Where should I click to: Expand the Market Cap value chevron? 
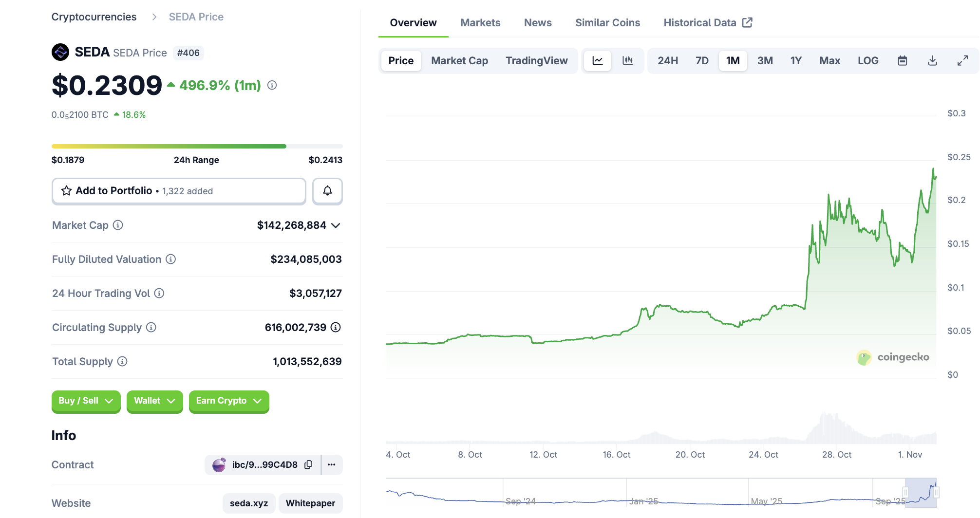click(336, 225)
